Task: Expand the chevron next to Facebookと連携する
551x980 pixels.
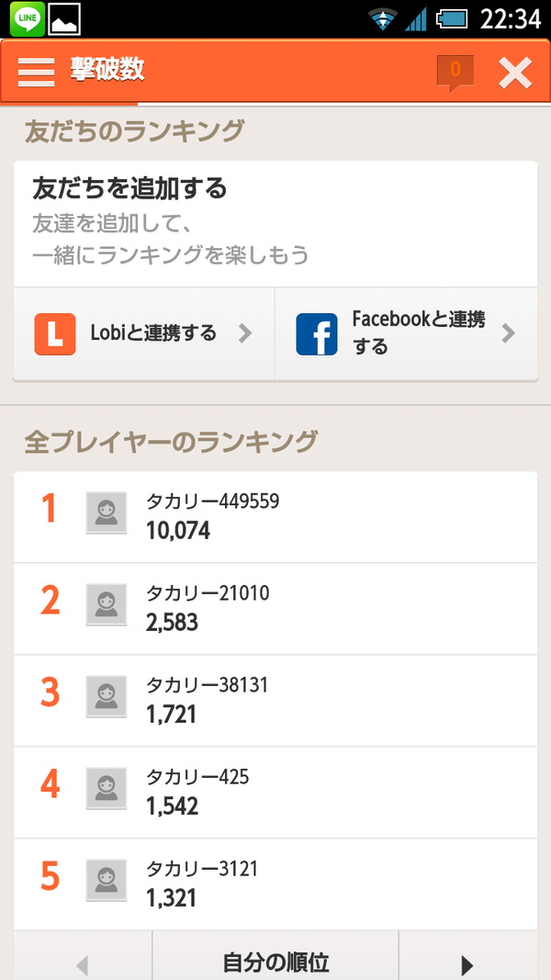Action: (x=509, y=333)
